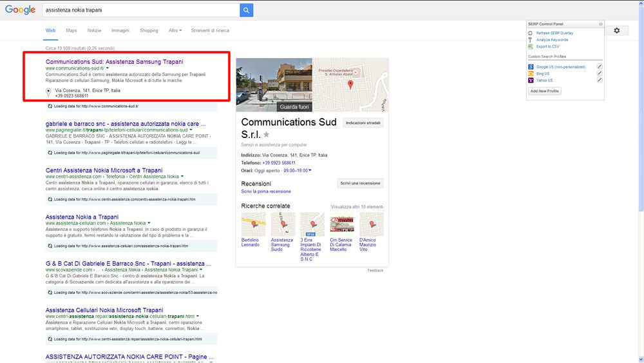
Task: Open dropdown arrow beside centri-assistenza.repair URL
Action: (x=198, y=317)
